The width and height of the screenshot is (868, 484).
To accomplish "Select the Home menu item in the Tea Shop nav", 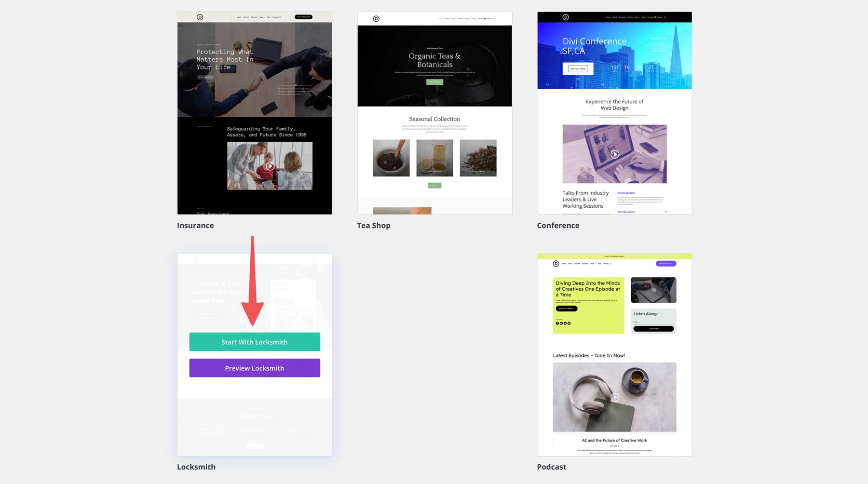I will click(441, 19).
